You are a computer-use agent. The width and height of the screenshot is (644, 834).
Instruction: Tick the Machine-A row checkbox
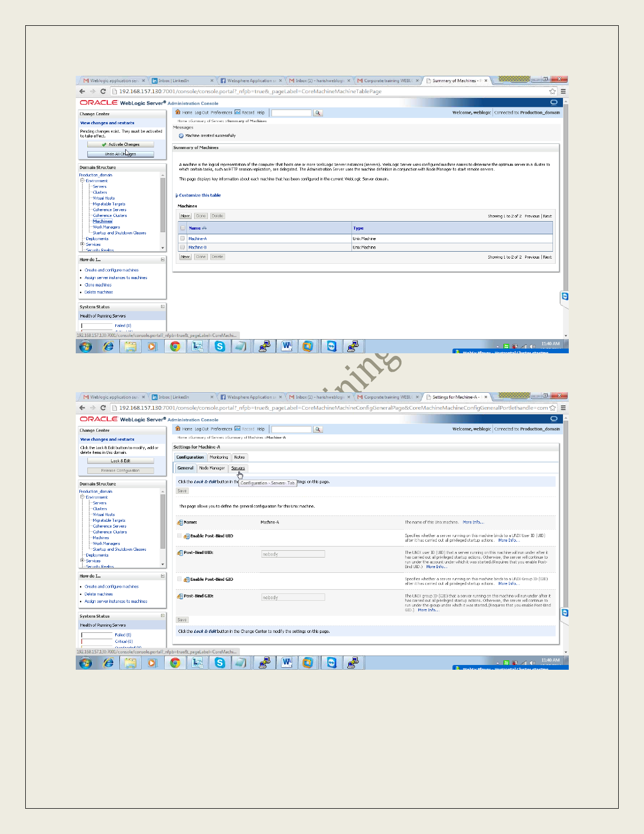[x=183, y=239]
